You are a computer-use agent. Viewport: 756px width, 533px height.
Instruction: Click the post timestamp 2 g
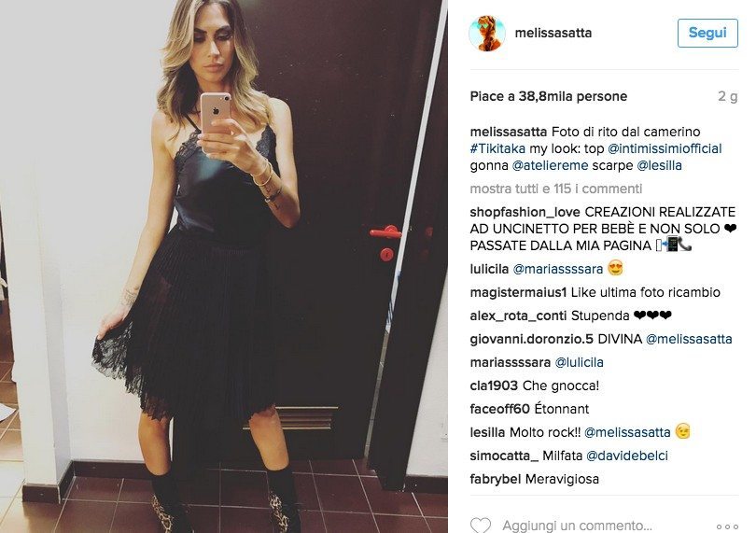click(728, 96)
